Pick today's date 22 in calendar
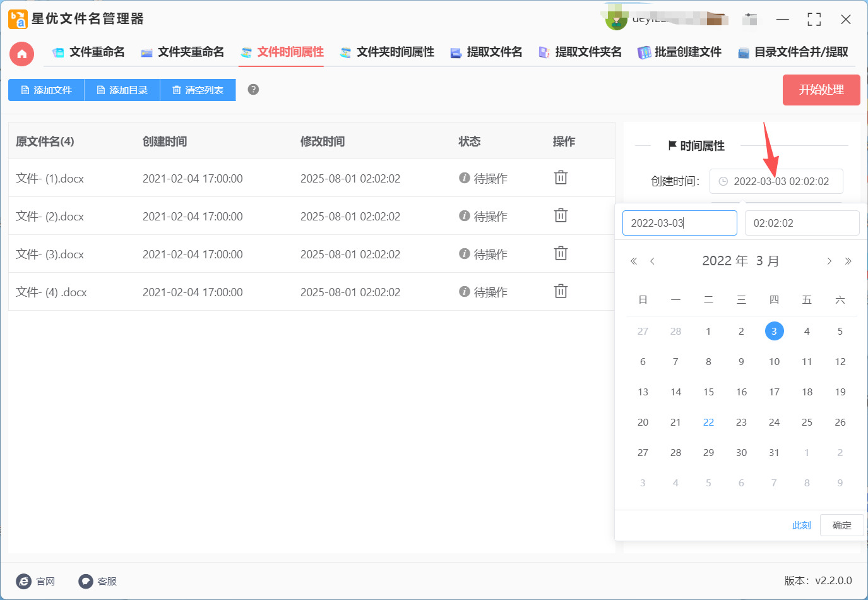This screenshot has height=600, width=868. pyautogui.click(x=708, y=422)
